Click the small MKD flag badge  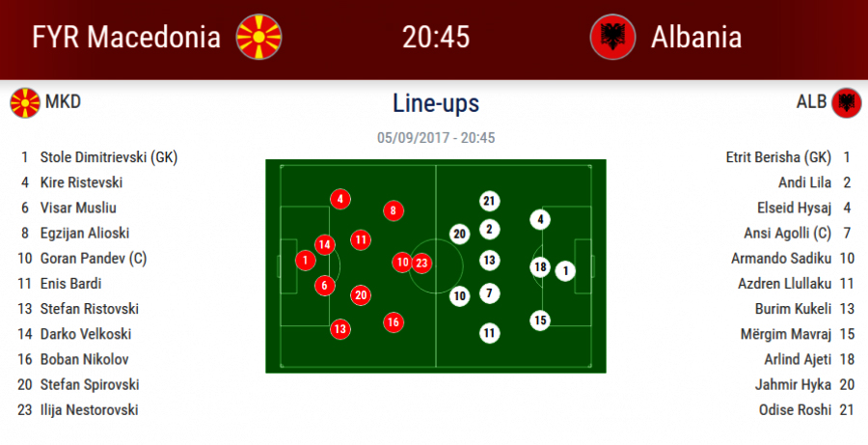(24, 102)
